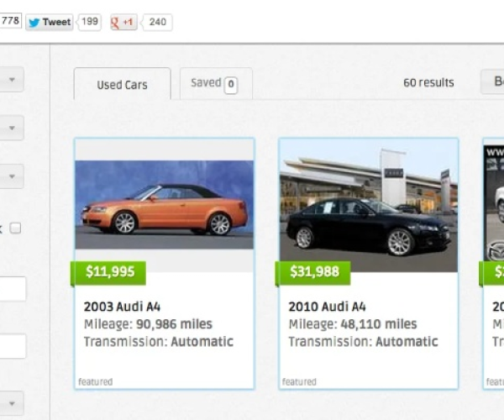Open the orange 2003 Audi A4 photo
The width and height of the screenshot is (504, 420).
point(165,205)
